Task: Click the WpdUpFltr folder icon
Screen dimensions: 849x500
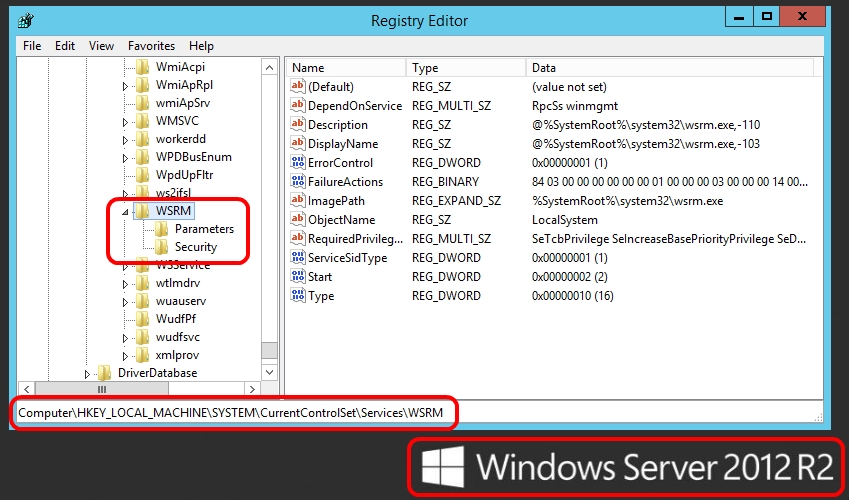Action: 143,174
